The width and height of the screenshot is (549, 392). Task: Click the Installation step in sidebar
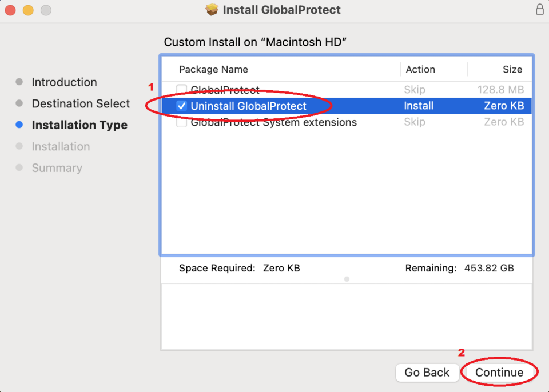tap(61, 146)
